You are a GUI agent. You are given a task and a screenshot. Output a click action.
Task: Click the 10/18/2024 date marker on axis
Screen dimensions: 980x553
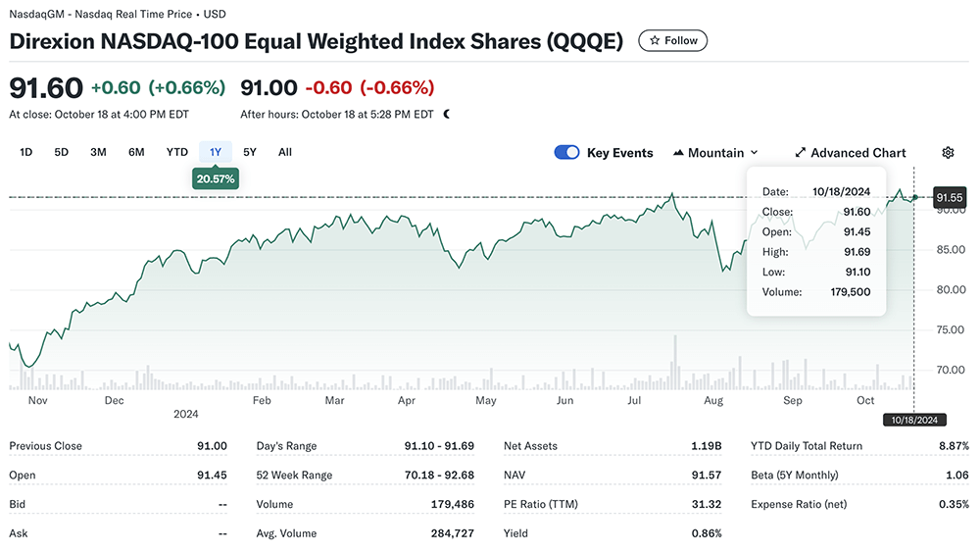tap(913, 420)
